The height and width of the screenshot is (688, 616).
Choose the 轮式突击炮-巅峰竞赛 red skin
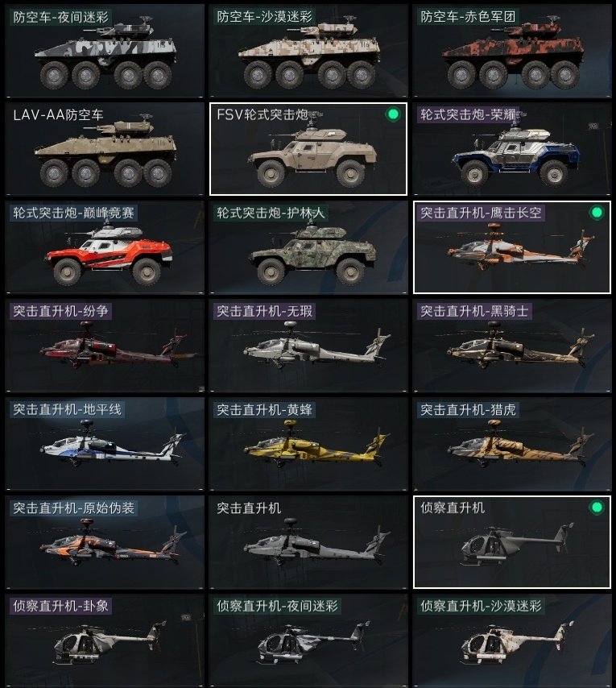pos(105,247)
